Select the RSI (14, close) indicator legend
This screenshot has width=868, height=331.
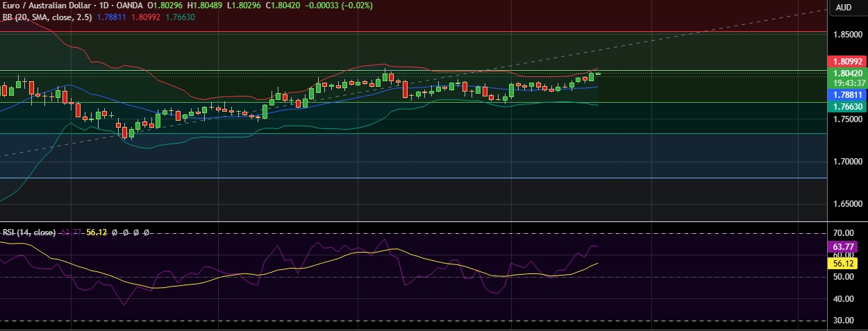(x=29, y=232)
